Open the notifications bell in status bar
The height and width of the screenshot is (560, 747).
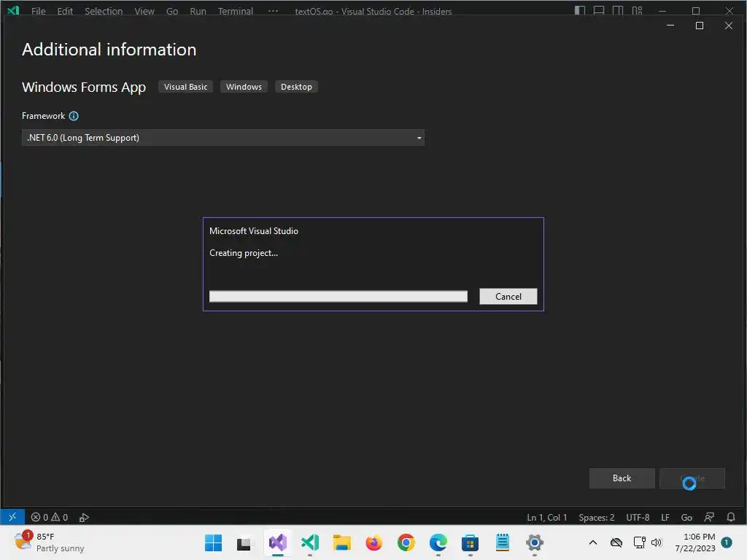pos(731,517)
